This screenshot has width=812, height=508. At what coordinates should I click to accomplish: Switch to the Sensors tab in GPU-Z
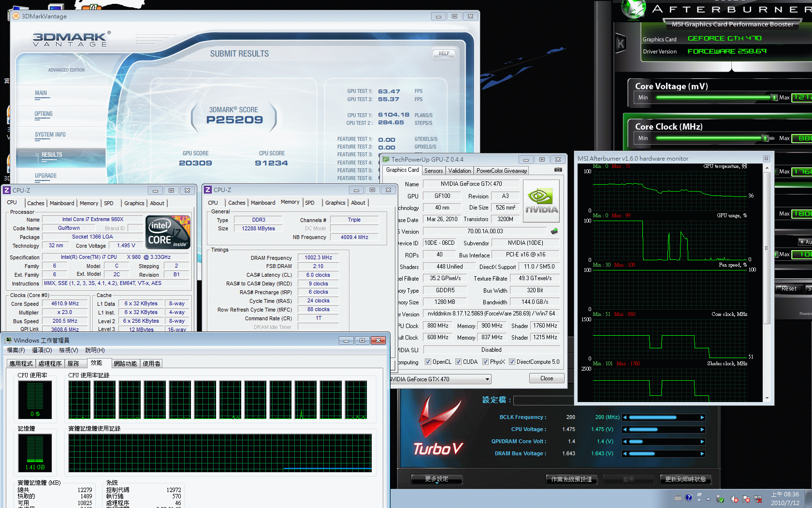click(433, 171)
